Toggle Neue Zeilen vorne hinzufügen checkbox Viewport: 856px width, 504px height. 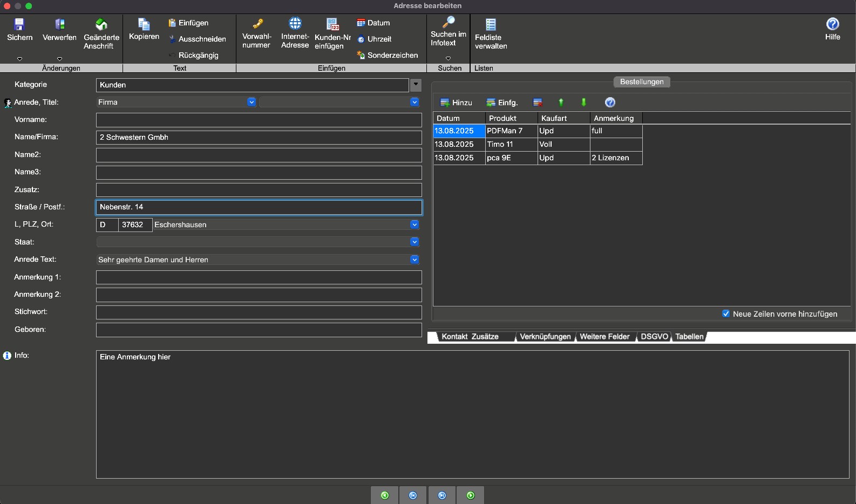click(726, 314)
